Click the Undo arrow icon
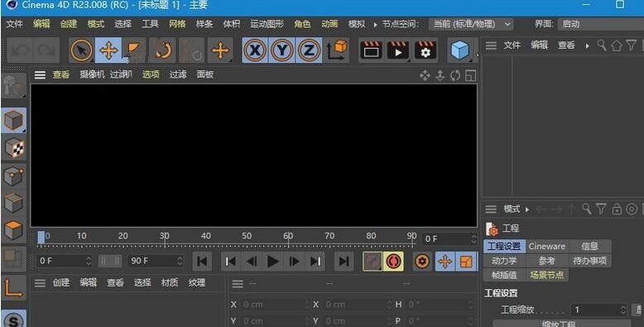Image resolution: width=644 pixels, height=327 pixels. point(20,50)
